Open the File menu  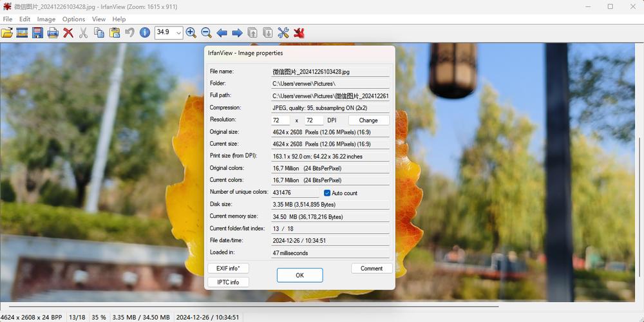[x=7, y=19]
